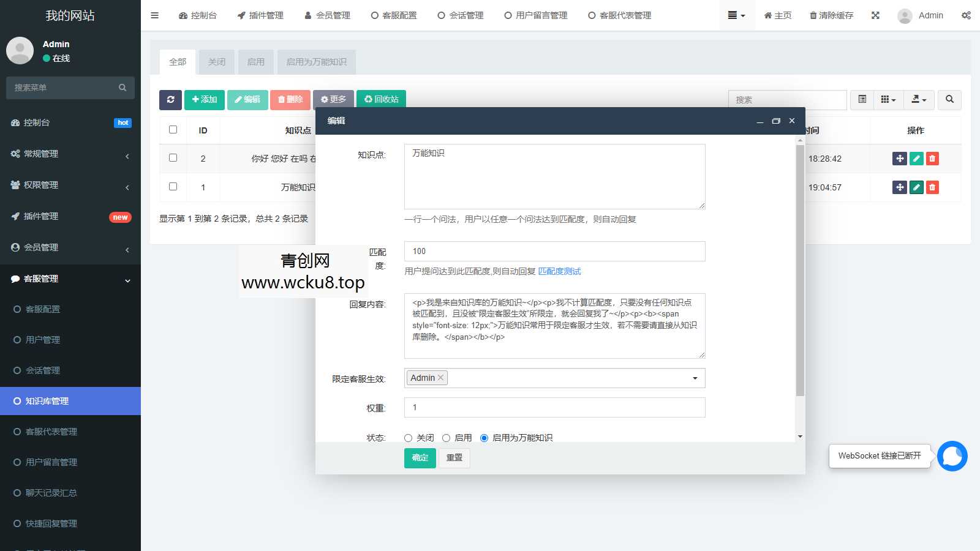Image resolution: width=980 pixels, height=551 pixels.
Task: Switch to the 启用 tab
Action: [255, 62]
